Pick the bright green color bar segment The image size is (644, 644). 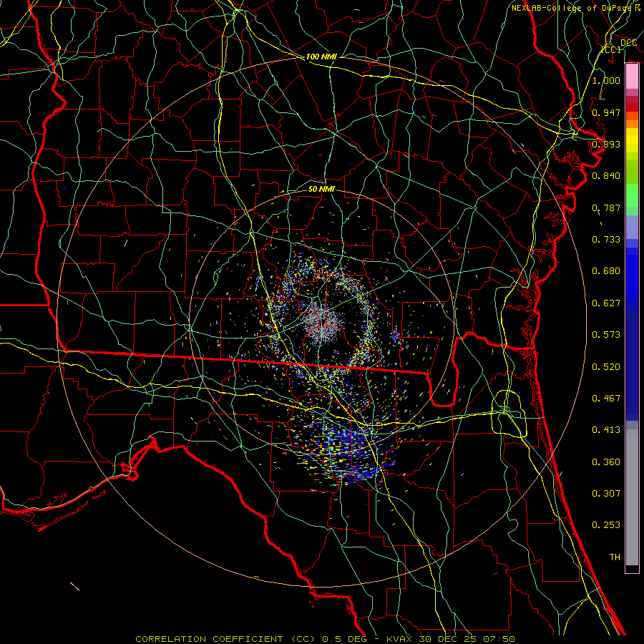click(x=632, y=195)
